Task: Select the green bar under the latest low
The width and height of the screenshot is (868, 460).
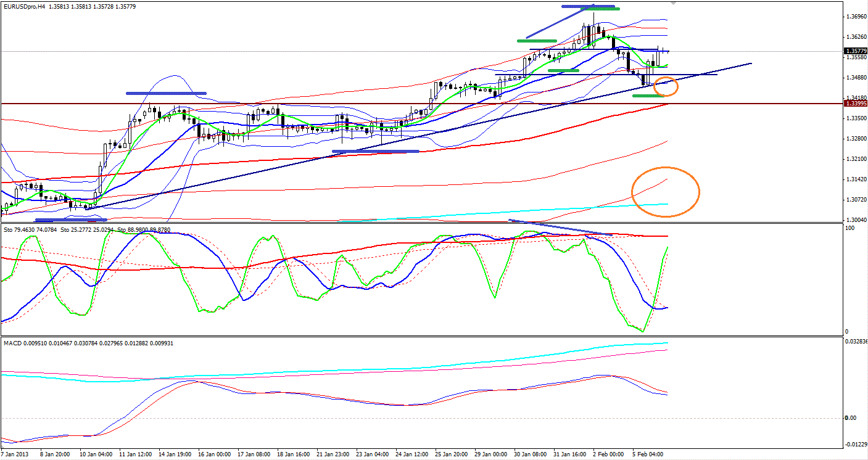Action: click(648, 96)
